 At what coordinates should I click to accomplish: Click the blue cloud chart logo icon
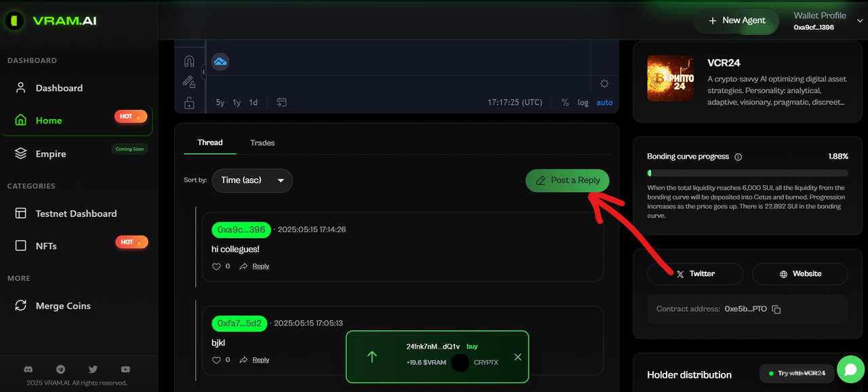coord(220,62)
